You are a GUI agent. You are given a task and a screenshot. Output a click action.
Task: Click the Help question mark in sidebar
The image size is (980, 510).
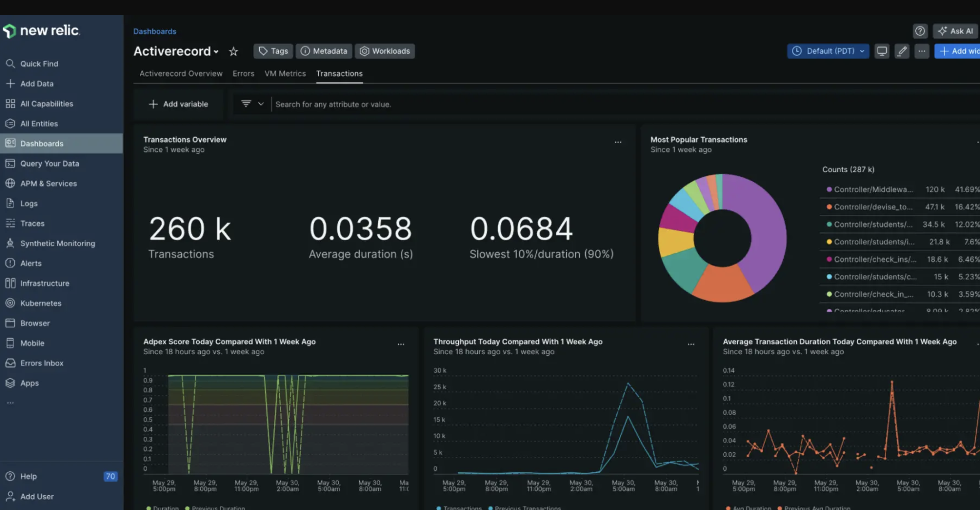click(10, 476)
